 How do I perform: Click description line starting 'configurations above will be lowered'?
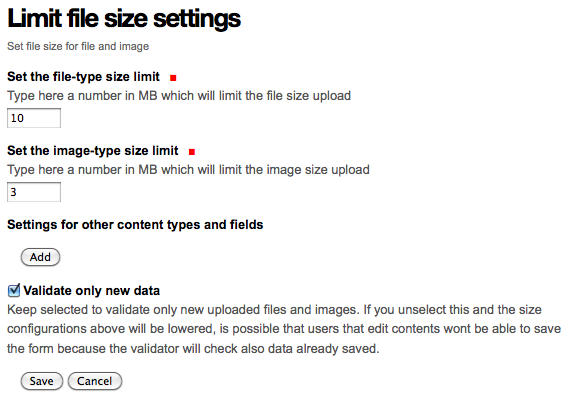[284, 329]
